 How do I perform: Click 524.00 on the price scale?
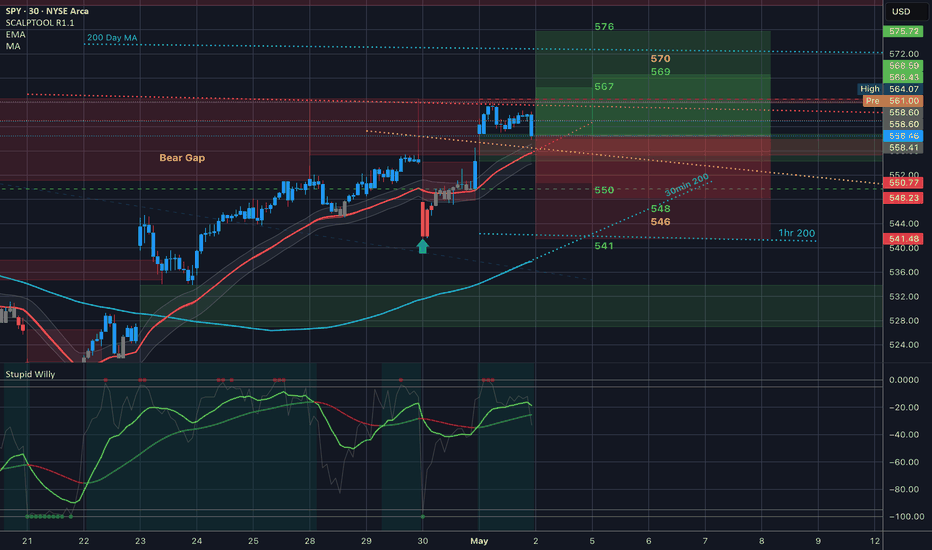[x=903, y=345]
